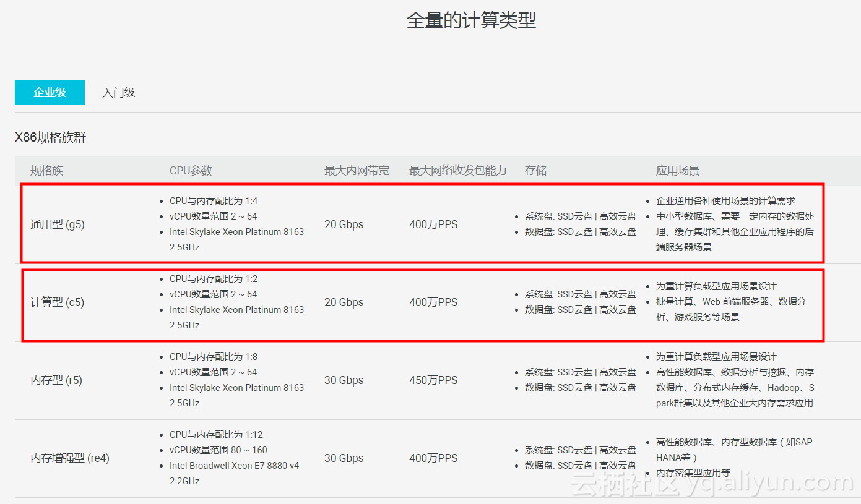This screenshot has height=504, width=861.
Task: Click 400万PPS in the 内存增强型 (re4) row
Action: (433, 458)
